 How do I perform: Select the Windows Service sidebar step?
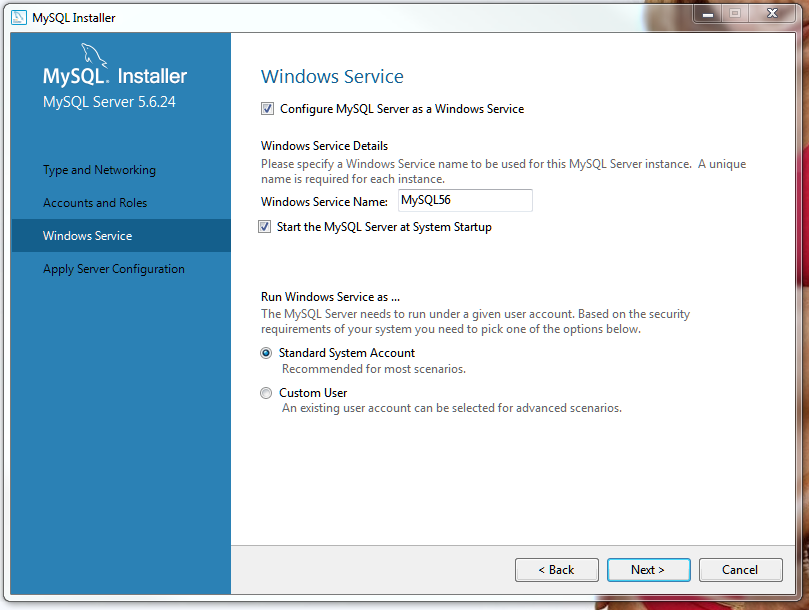point(121,236)
